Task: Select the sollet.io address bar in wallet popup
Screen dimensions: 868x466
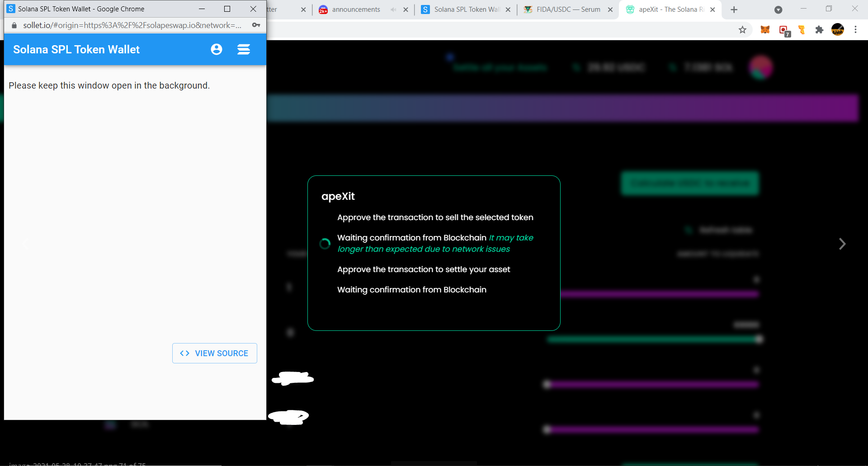Action: (x=132, y=25)
